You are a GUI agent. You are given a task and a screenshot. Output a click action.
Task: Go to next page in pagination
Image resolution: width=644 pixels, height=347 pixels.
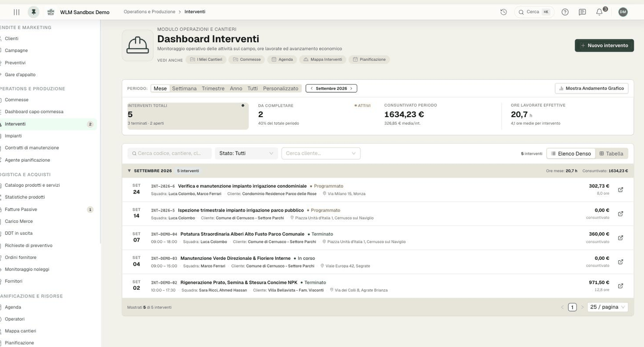(582, 307)
